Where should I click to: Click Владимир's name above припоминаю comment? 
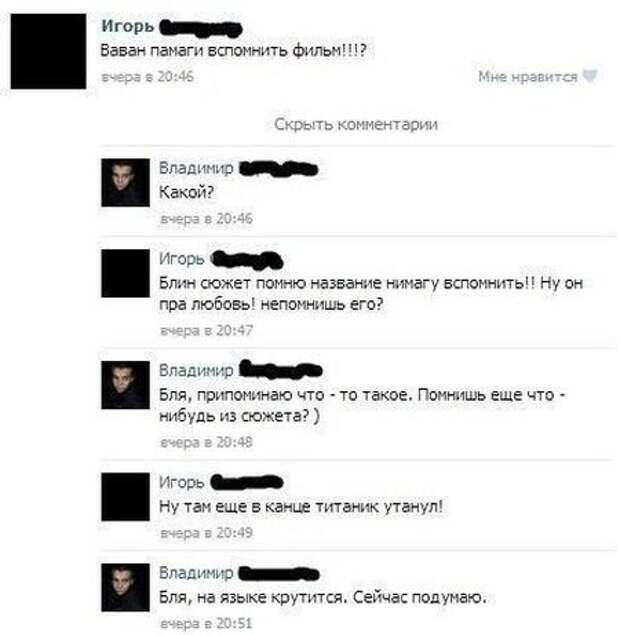[196, 370]
